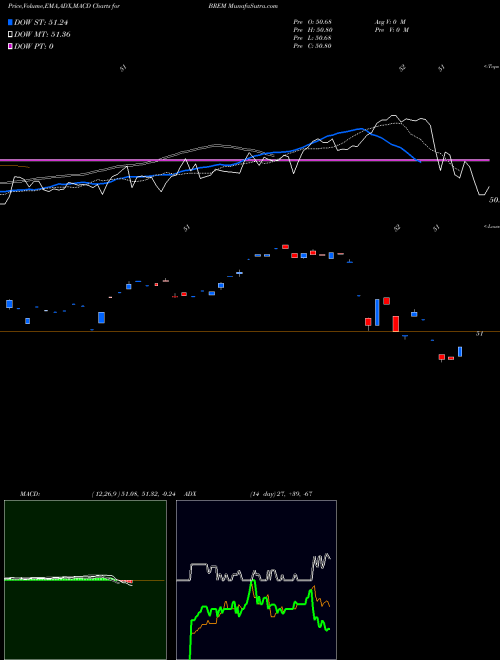Select the 'DOW PT: 0' legend text
The width and height of the screenshot is (500, 660).
[34, 46]
